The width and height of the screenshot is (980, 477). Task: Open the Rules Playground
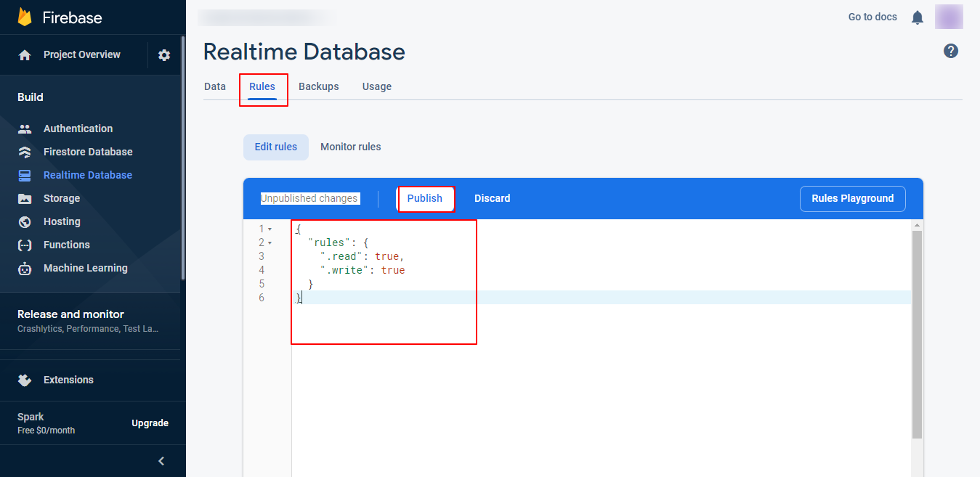coord(853,198)
